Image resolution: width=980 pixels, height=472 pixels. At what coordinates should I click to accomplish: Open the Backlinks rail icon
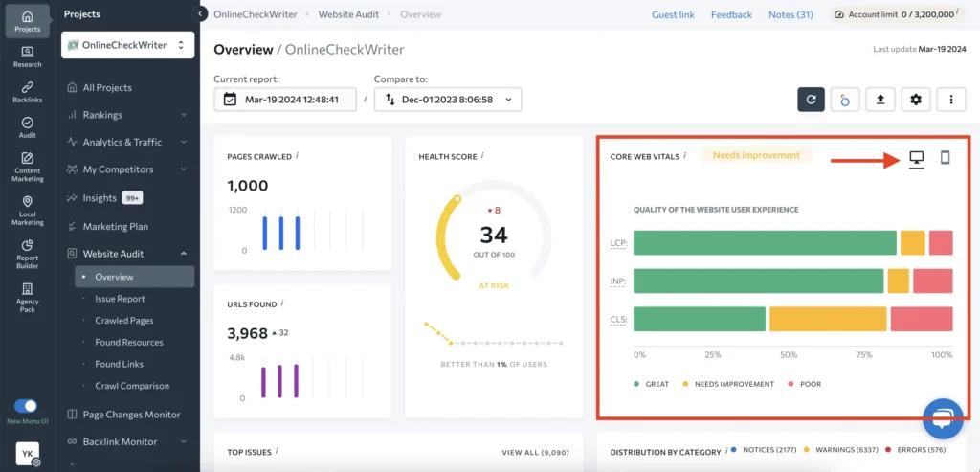(28, 92)
